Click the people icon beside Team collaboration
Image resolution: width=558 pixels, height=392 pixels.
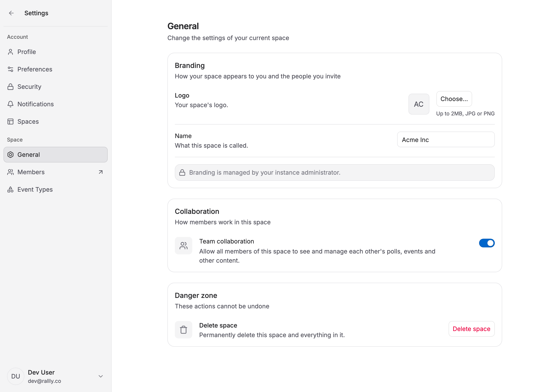point(184,246)
